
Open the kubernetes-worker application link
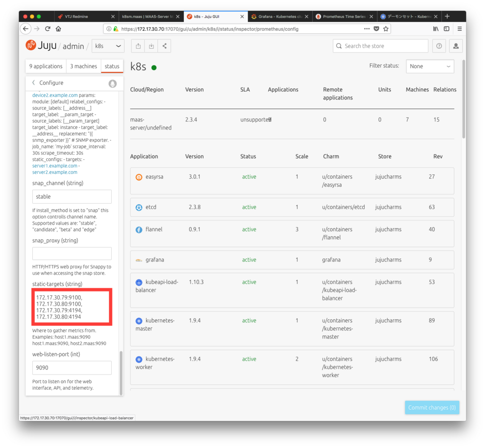coord(155,363)
